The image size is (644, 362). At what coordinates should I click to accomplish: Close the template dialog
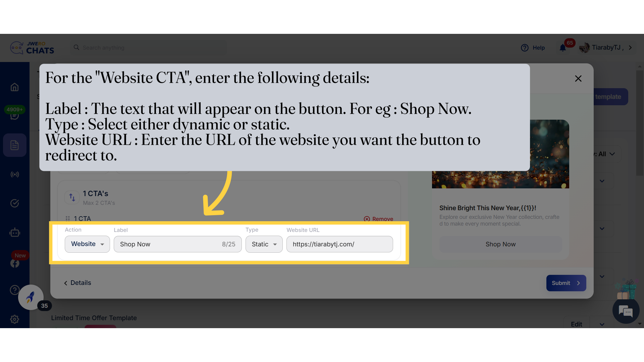coord(578,78)
